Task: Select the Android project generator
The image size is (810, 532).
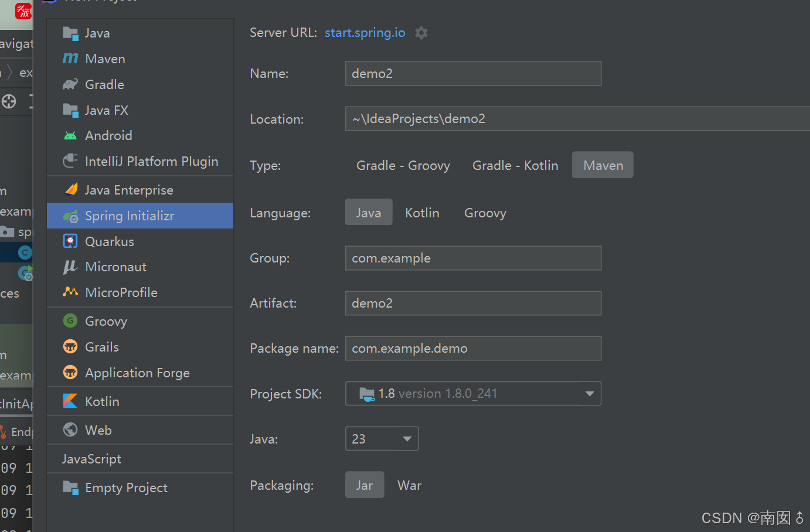Action: pyautogui.click(x=108, y=135)
